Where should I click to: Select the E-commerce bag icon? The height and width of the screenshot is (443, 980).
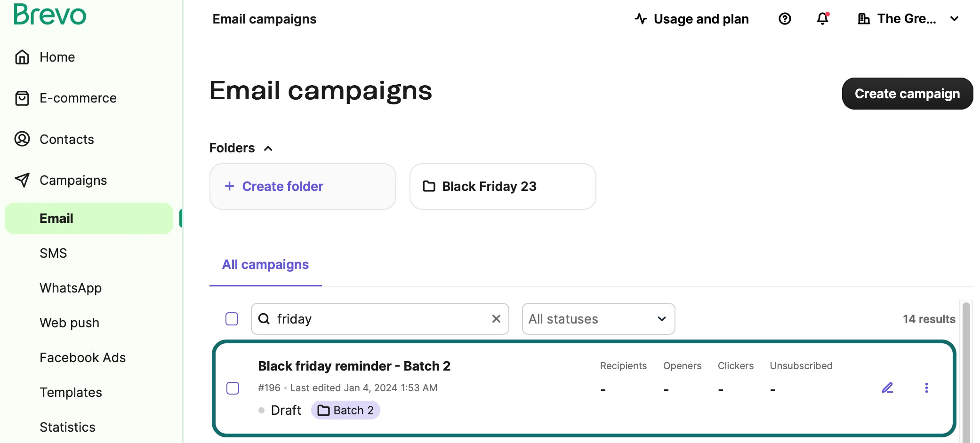click(x=22, y=98)
